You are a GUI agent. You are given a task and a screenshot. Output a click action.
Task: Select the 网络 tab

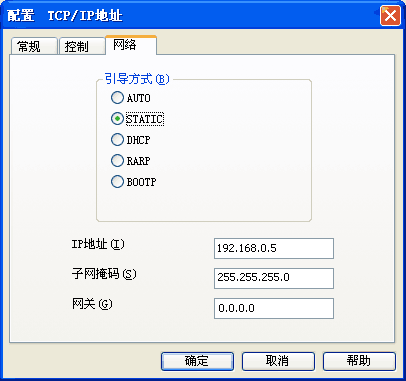131,45
